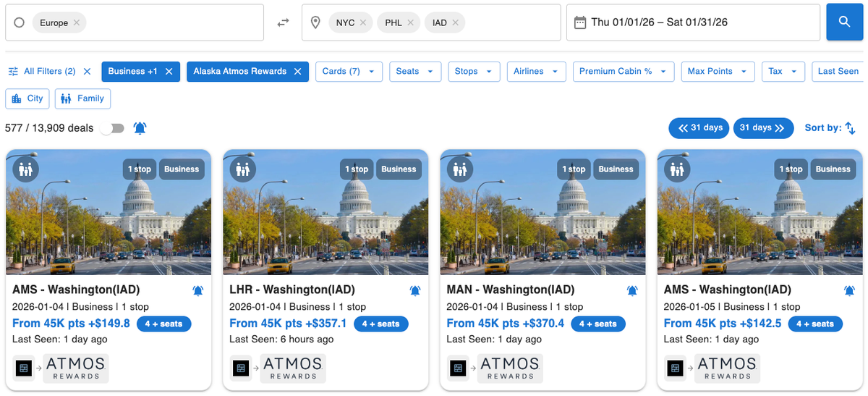Toggle the City filter chip
The height and width of the screenshot is (396, 868).
[x=27, y=98]
